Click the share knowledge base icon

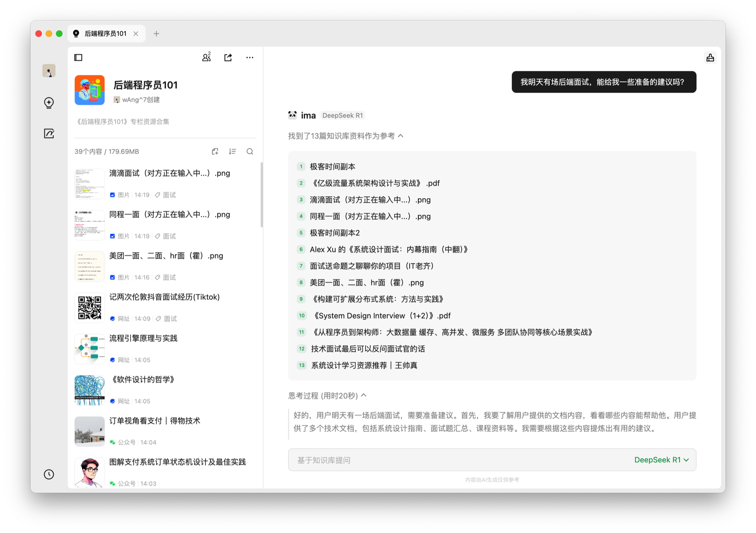pyautogui.click(x=228, y=57)
